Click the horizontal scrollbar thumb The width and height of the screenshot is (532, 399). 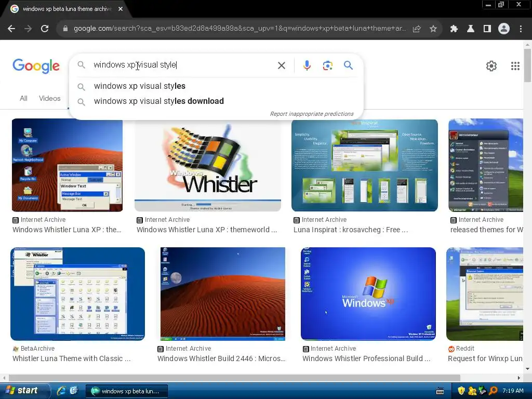(234, 378)
